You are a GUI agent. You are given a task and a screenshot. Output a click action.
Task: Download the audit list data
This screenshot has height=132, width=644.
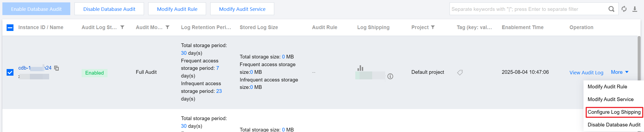click(x=635, y=9)
